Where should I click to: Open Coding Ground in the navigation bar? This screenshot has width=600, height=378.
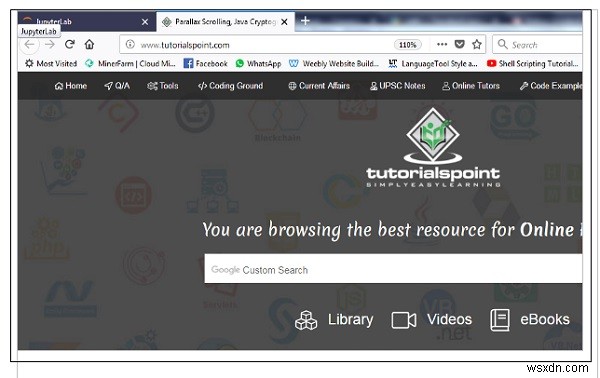230,86
